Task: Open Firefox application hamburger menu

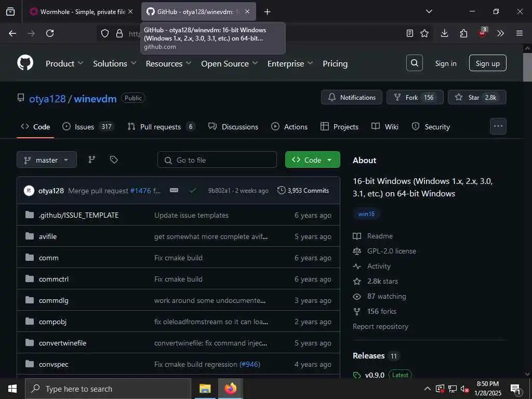Action: click(520, 33)
